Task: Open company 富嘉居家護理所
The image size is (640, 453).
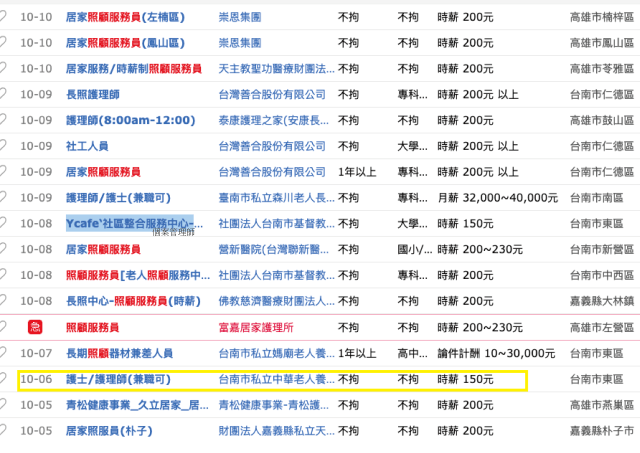Action: coord(256,327)
